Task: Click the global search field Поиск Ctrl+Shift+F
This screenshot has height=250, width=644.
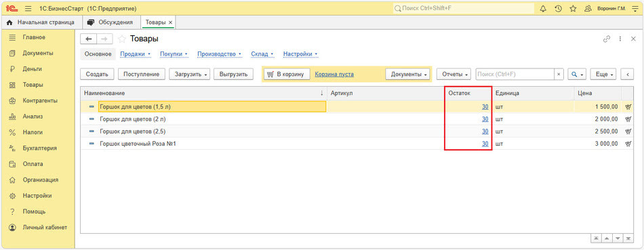Action: point(463,8)
